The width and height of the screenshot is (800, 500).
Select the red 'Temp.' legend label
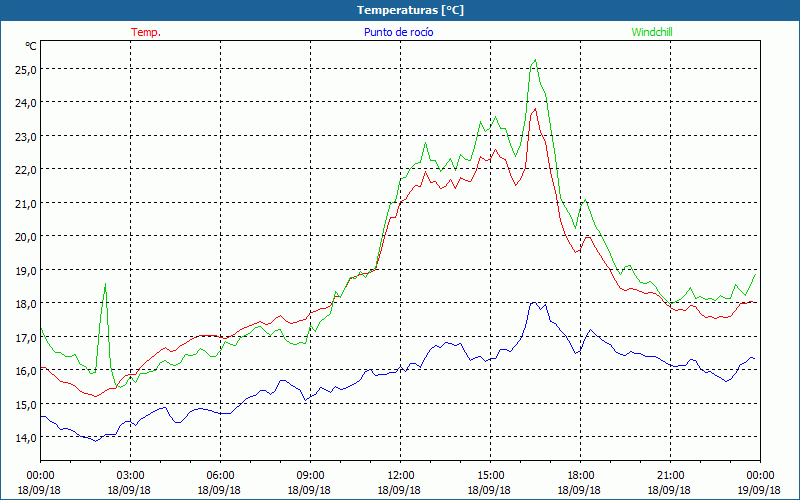tap(146, 32)
